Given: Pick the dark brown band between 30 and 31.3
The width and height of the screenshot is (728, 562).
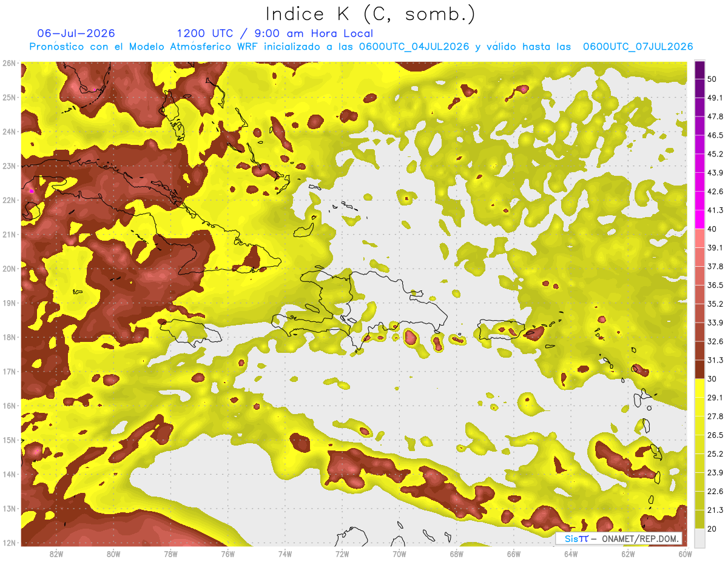Looking at the screenshot, I should 699,369.
